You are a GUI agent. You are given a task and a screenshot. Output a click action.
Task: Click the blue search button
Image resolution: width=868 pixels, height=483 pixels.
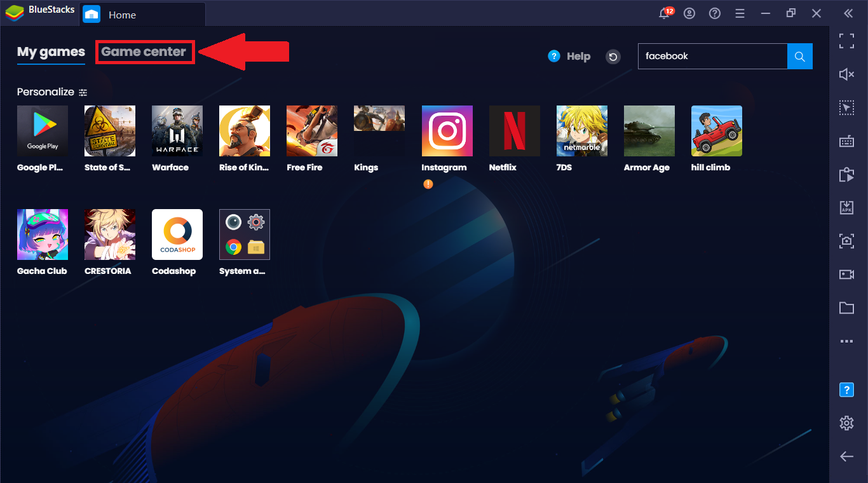click(800, 56)
